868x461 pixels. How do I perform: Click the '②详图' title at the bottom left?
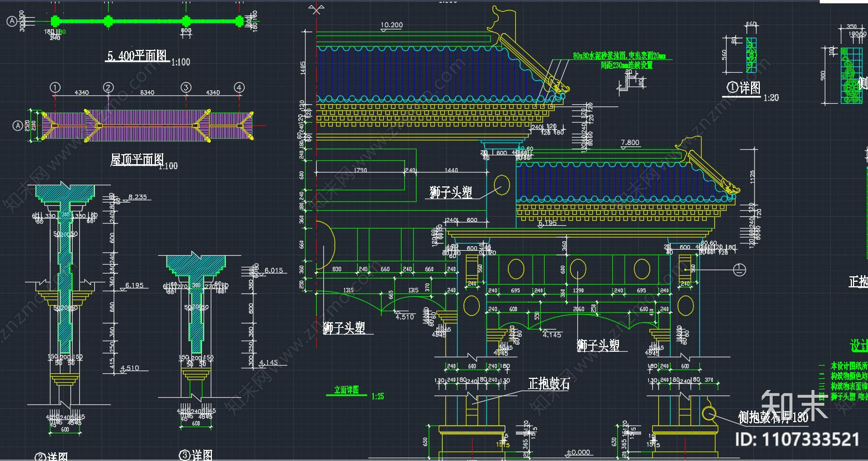coord(51,457)
